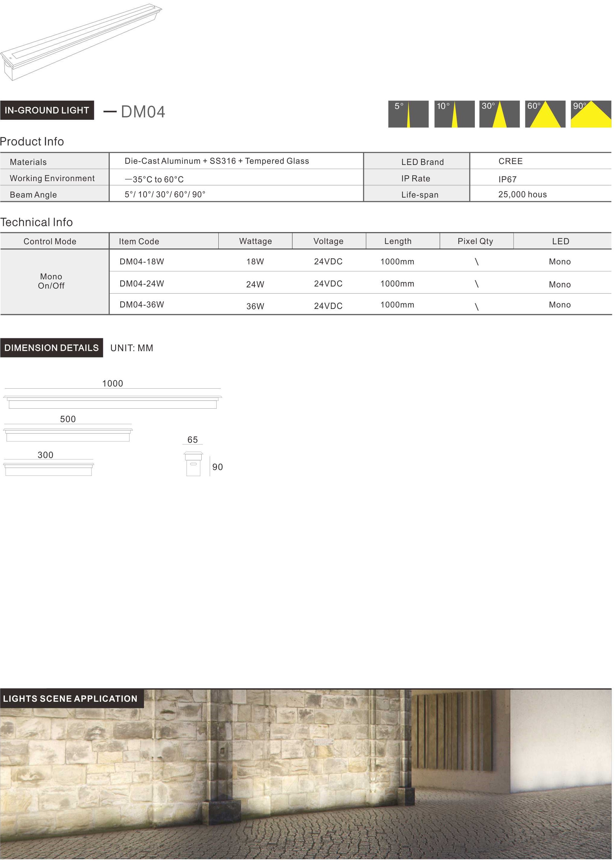Click the Voltage column header
The width and height of the screenshot is (616, 861).
point(328,241)
